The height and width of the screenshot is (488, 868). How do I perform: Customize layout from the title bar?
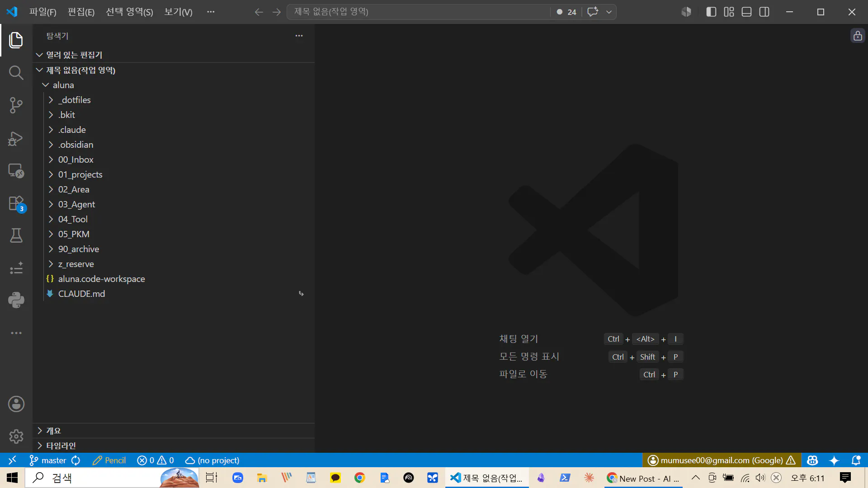tap(729, 12)
